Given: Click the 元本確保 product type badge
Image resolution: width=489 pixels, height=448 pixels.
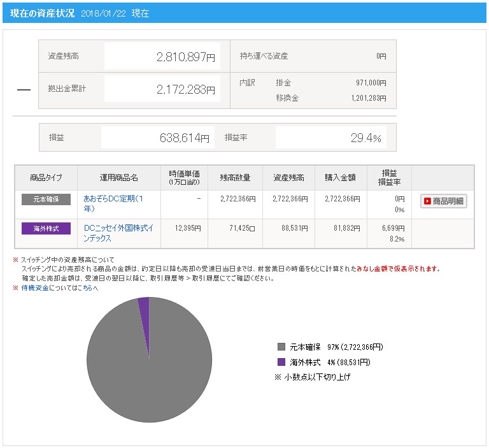Looking at the screenshot, I should click(46, 199).
